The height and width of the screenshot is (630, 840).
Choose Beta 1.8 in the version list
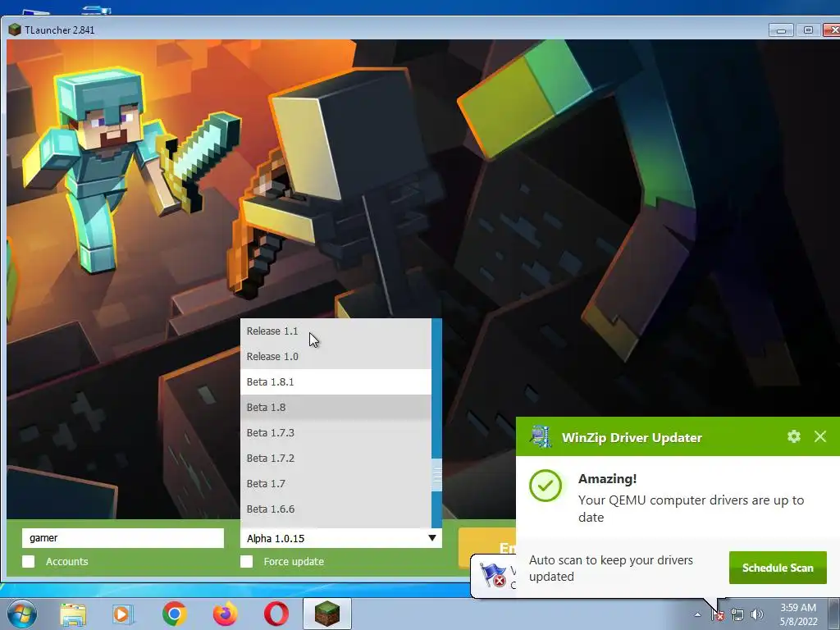(336, 407)
